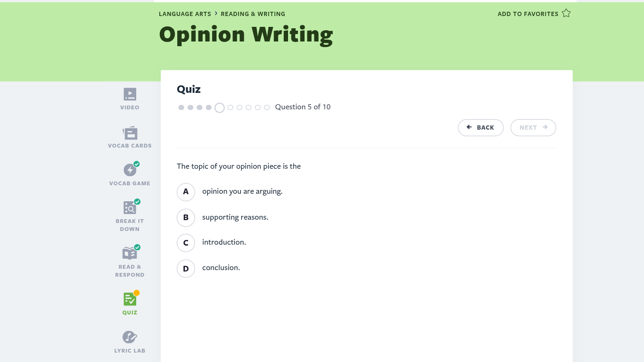
Task: Open the Lyric Lab music icon
Action: 130,337
